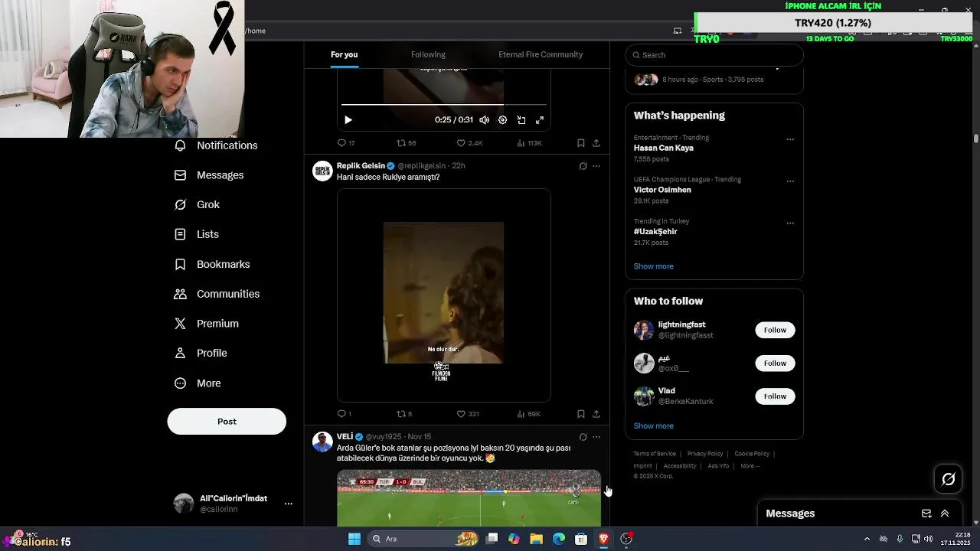This screenshot has height=551, width=980.
Task: Expand the More menu in sidebar
Action: [x=198, y=383]
